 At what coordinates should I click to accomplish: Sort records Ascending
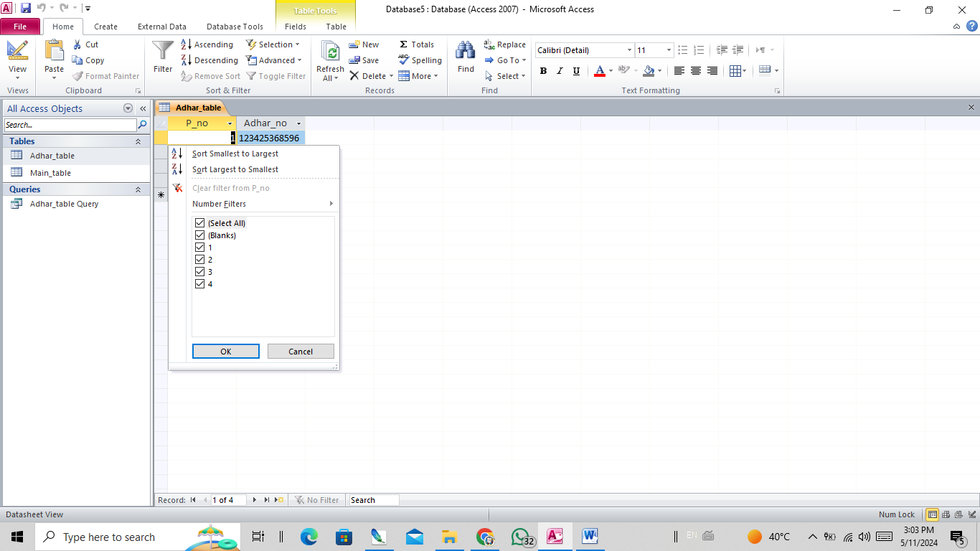pyautogui.click(x=207, y=44)
